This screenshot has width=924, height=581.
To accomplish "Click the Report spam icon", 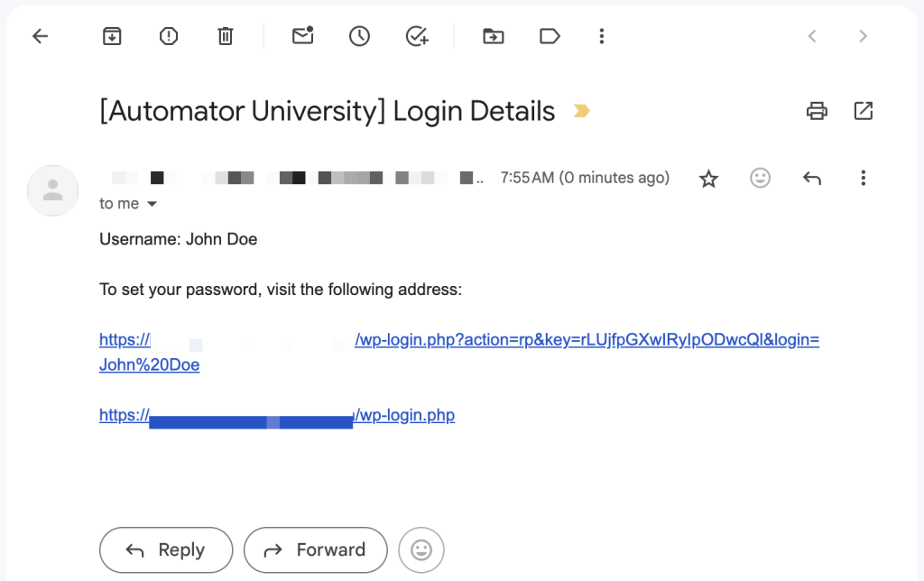I will (x=168, y=36).
